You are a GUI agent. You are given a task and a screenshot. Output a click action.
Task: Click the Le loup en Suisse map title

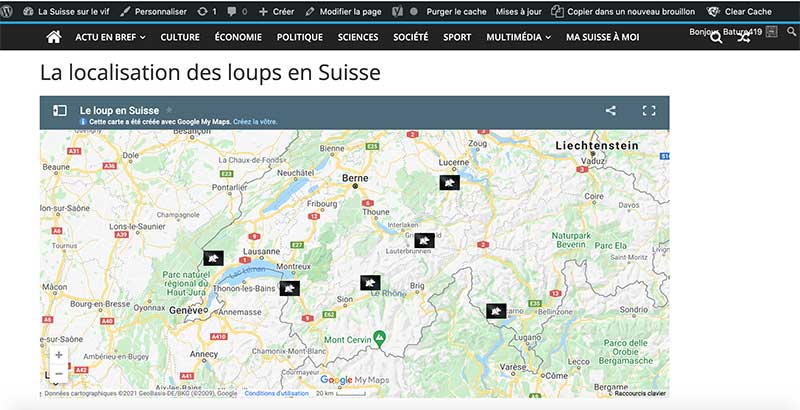119,110
